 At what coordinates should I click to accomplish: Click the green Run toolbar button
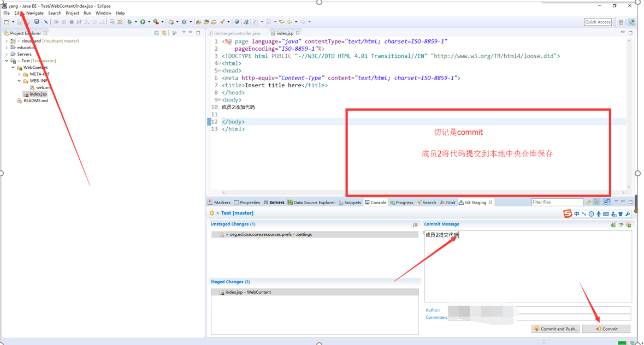tap(143, 22)
